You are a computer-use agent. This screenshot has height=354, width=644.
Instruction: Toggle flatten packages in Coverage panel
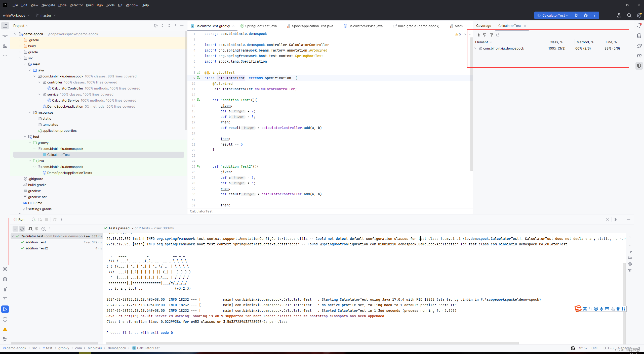click(x=478, y=35)
